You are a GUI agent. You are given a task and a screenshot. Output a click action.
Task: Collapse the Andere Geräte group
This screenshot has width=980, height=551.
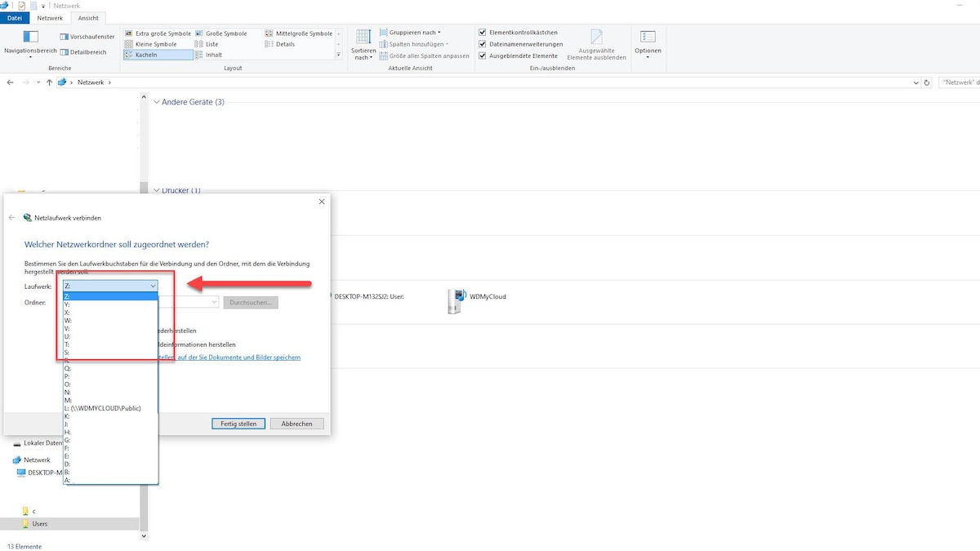click(x=156, y=102)
